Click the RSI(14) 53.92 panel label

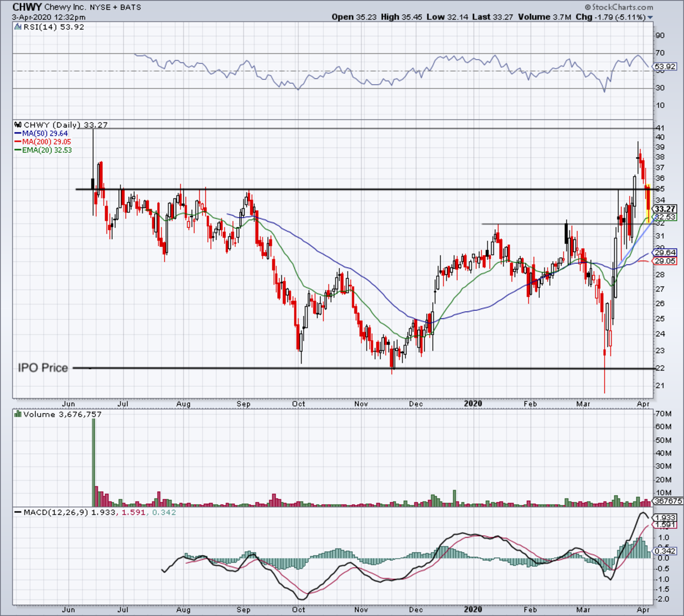[x=54, y=27]
